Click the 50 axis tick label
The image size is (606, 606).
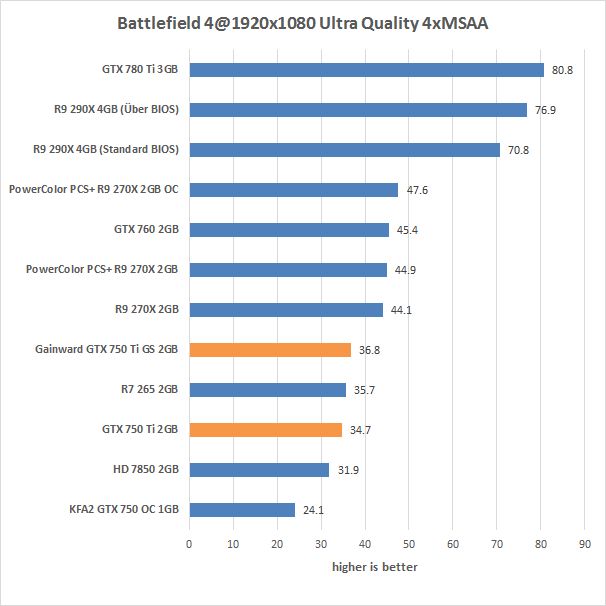pos(409,543)
